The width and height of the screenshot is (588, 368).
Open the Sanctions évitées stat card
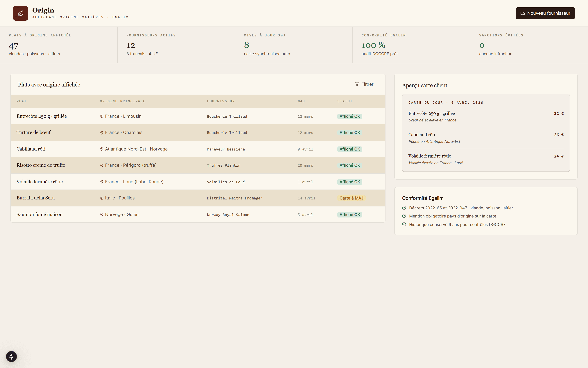[529, 45]
